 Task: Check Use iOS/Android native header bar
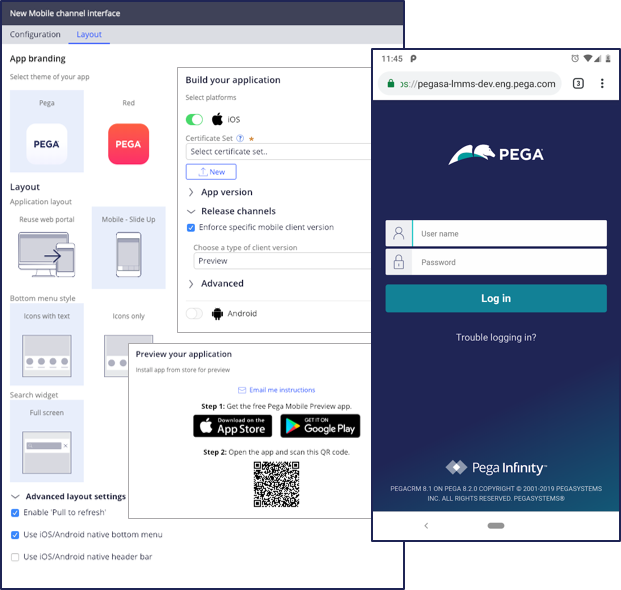pyautogui.click(x=15, y=556)
